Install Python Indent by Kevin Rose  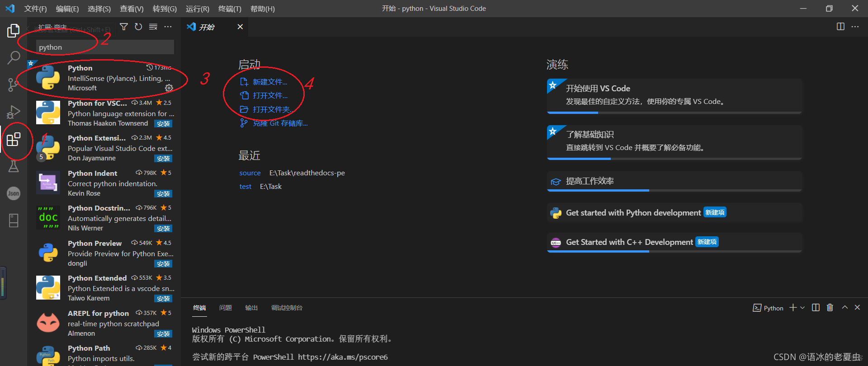[163, 194]
